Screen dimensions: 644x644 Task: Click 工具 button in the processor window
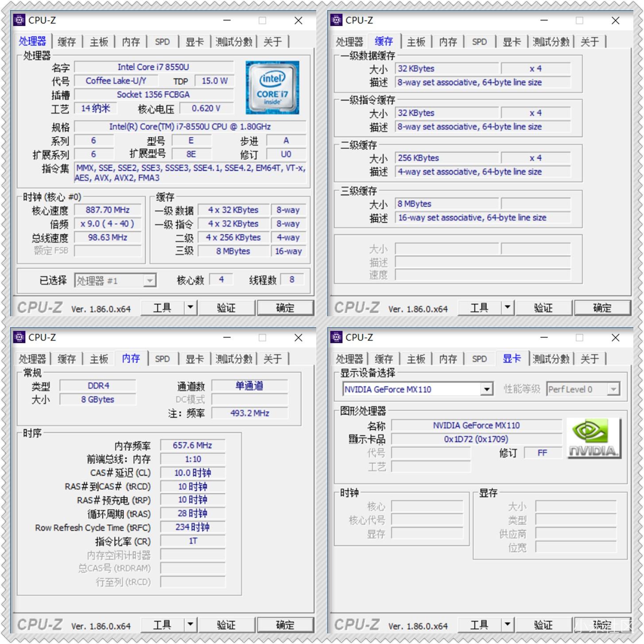(162, 307)
